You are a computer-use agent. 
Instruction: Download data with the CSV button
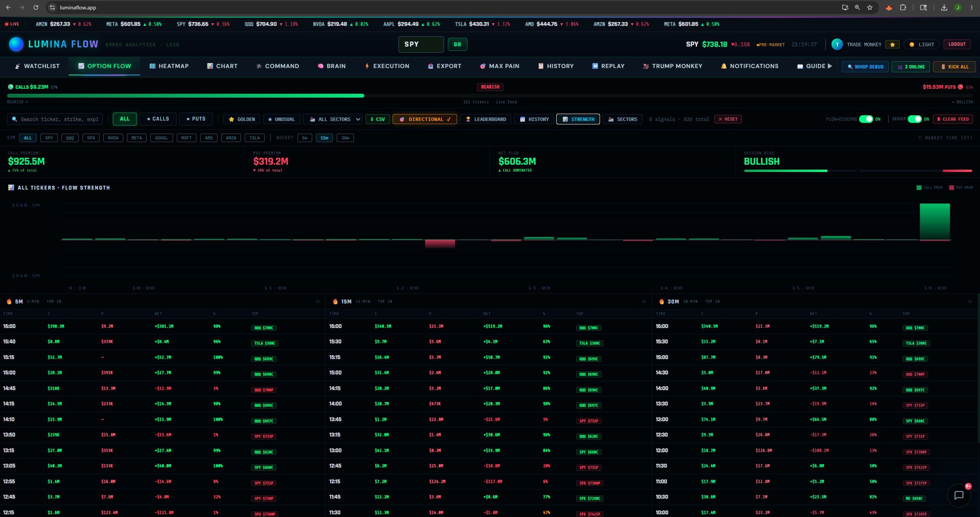[377, 119]
